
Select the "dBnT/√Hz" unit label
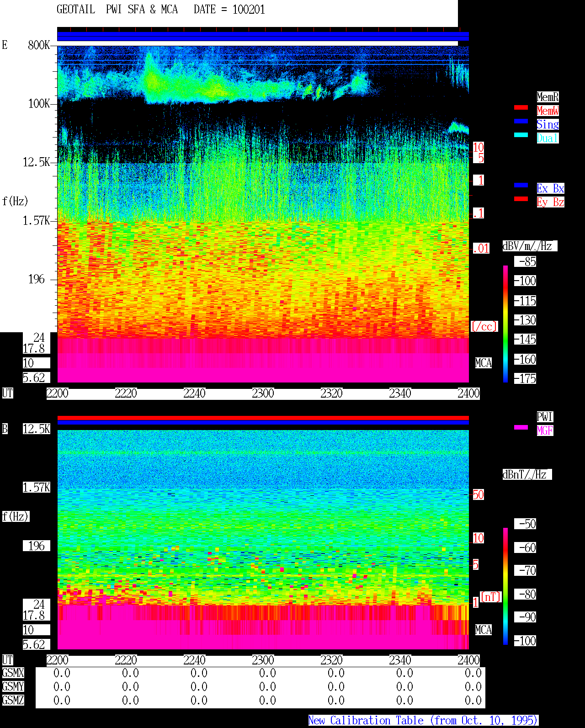527,474
